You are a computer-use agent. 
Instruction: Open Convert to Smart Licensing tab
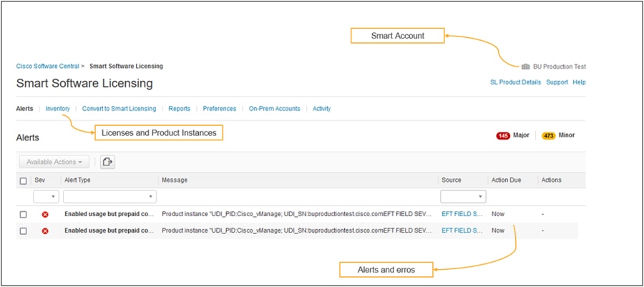pyautogui.click(x=119, y=109)
